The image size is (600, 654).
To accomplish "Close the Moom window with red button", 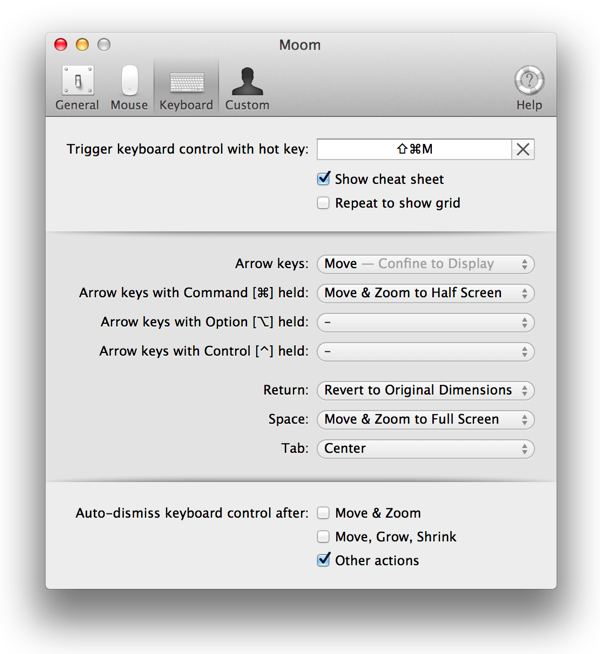I will click(61, 44).
